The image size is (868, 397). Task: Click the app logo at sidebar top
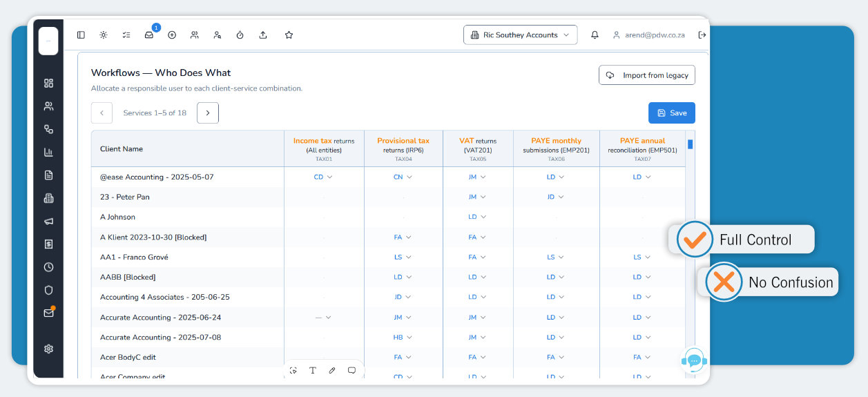coord(48,41)
